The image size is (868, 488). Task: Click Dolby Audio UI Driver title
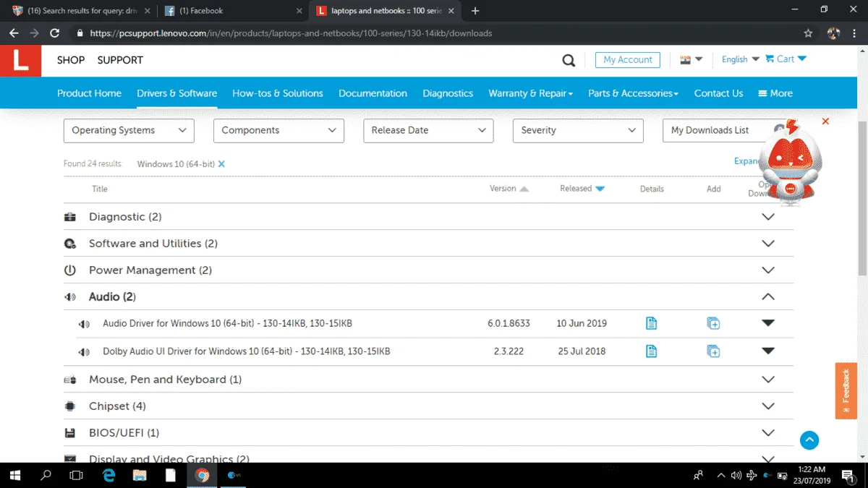(x=246, y=351)
